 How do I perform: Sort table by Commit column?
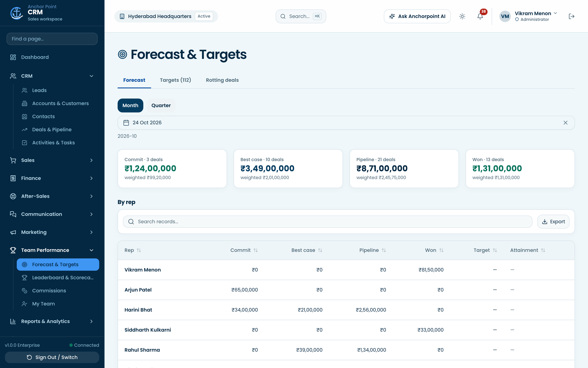pos(244,250)
